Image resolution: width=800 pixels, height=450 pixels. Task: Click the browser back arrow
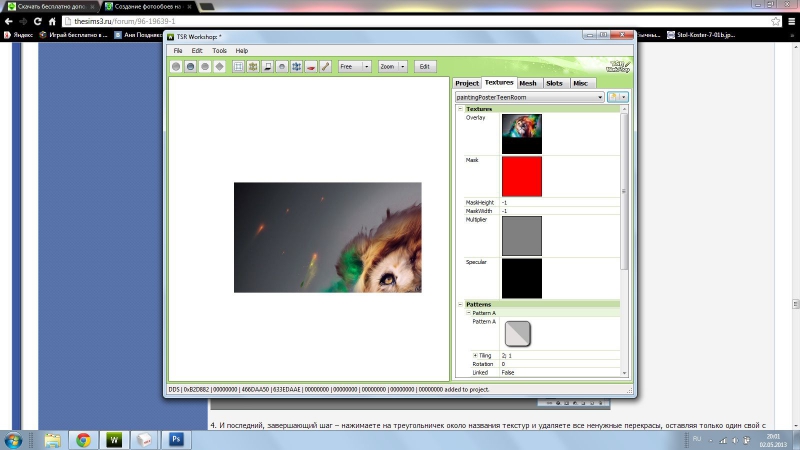click(8, 21)
